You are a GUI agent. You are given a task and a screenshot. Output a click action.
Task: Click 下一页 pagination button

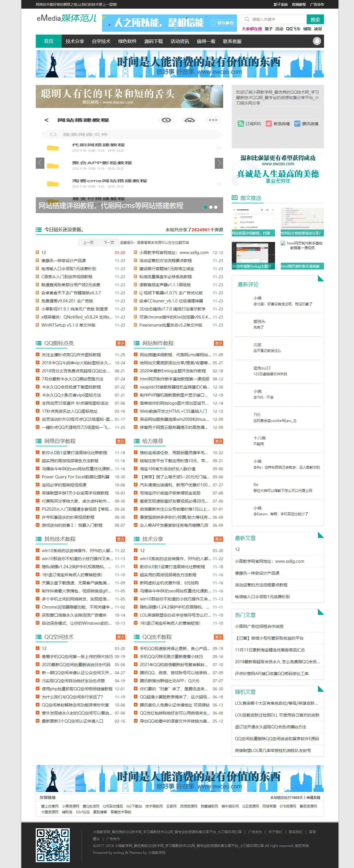pyautogui.click(x=109, y=242)
